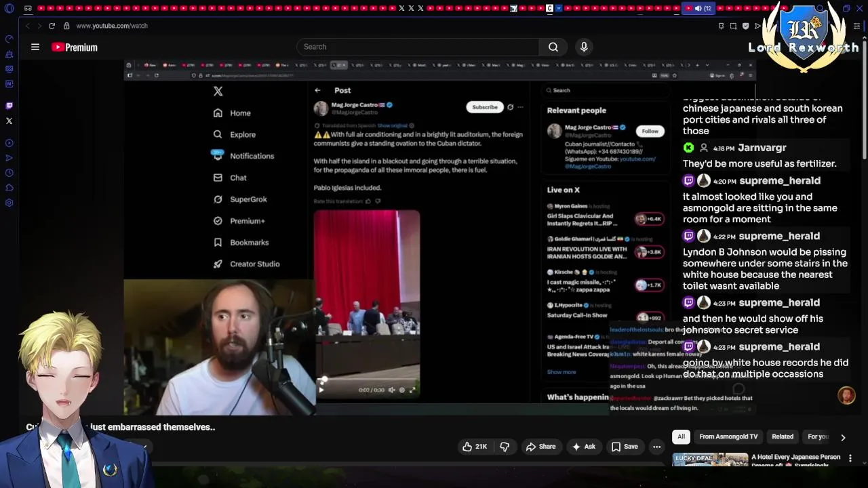Image resolution: width=868 pixels, height=488 pixels.
Task: Click Bookmarks in the X navigation
Action: click(x=241, y=242)
